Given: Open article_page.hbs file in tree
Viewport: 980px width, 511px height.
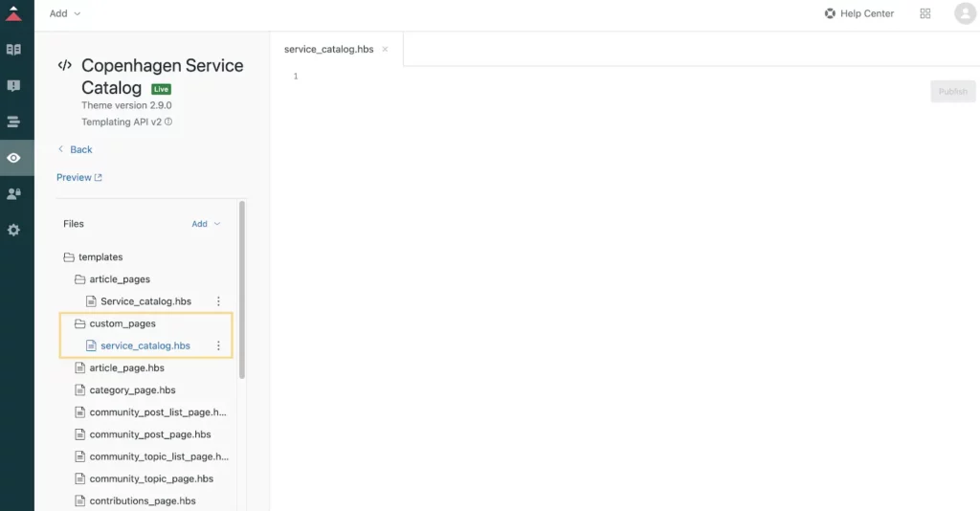Looking at the screenshot, I should [x=126, y=367].
